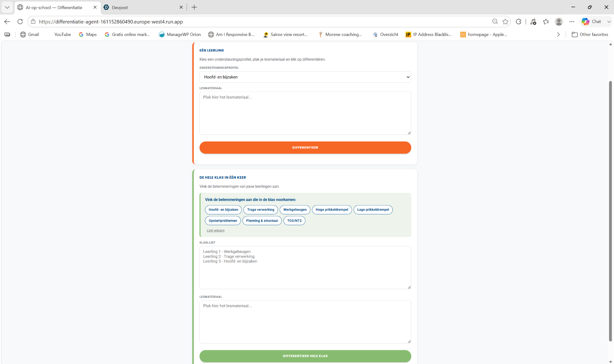The image size is (614, 364).
Task: Open Gratis online mark bookmark
Action: coord(127,35)
